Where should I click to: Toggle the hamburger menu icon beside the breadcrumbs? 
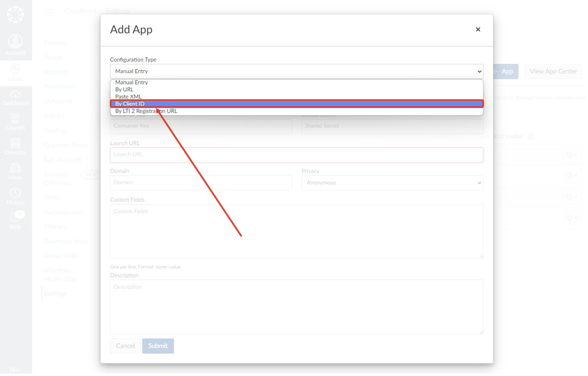(x=49, y=12)
